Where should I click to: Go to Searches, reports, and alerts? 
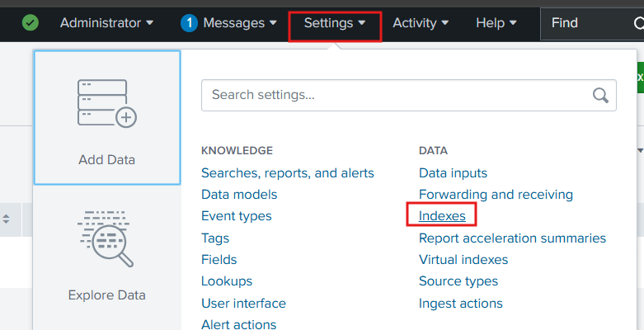click(x=288, y=173)
